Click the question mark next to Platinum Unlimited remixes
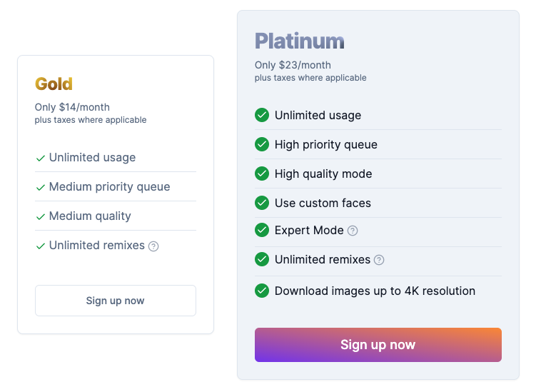Viewport: 536px width, 392px height. pyautogui.click(x=379, y=260)
